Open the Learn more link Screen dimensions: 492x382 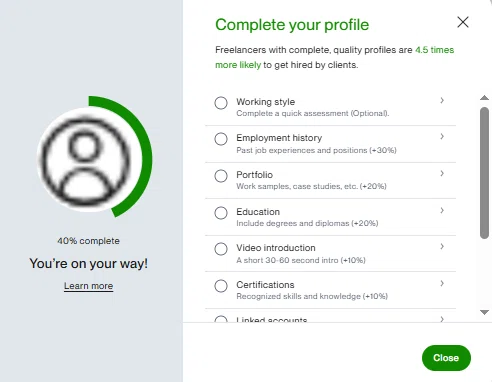[x=88, y=286]
